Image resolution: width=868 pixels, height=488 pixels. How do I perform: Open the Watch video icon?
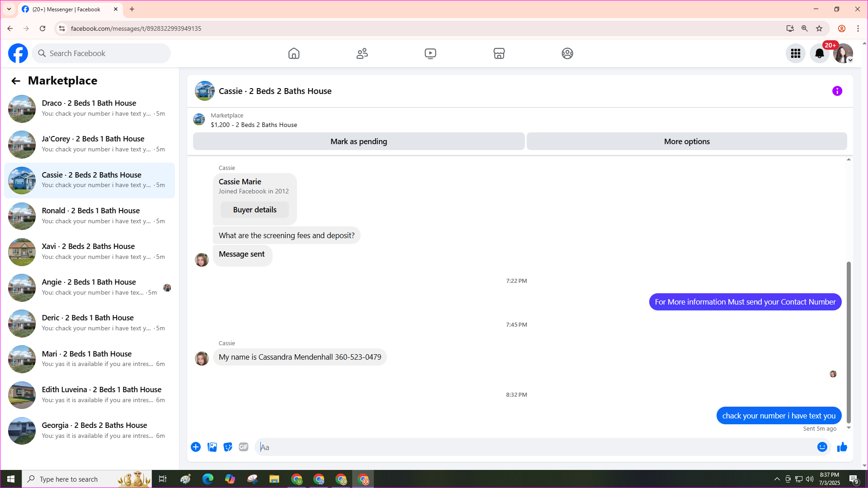430,53
